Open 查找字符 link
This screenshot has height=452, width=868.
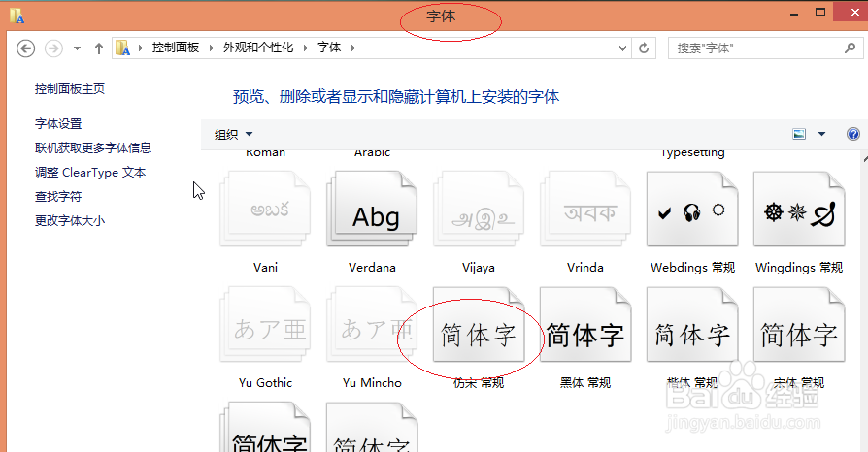pos(58,196)
